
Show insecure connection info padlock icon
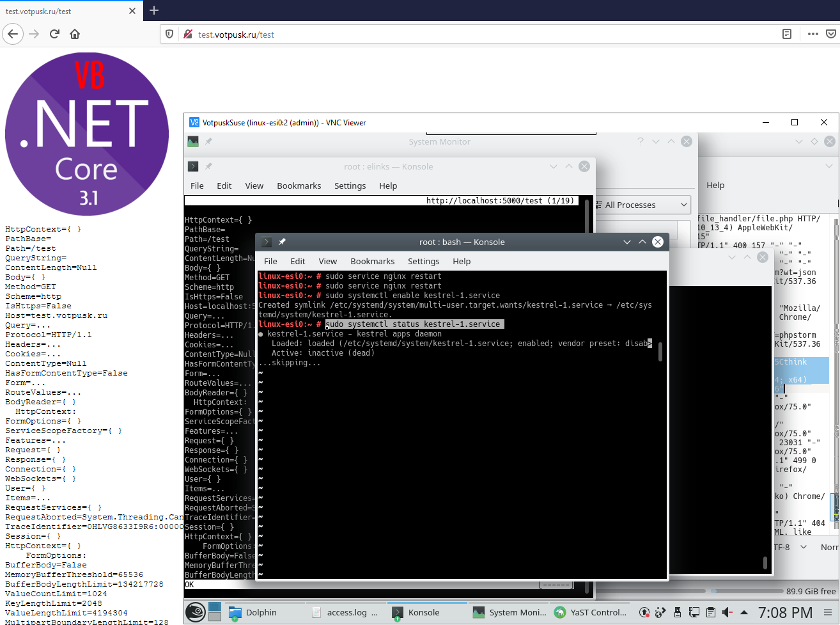pyautogui.click(x=187, y=34)
